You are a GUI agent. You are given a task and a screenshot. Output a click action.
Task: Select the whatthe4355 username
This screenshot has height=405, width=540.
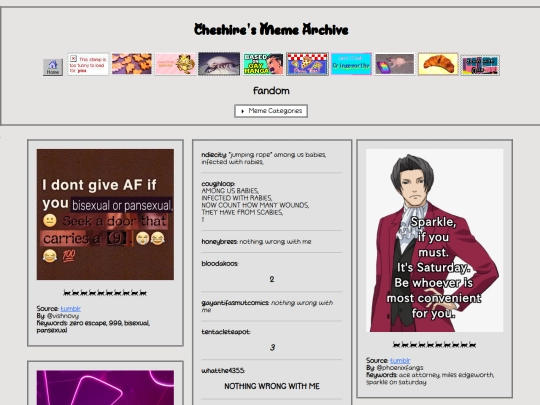pos(223,371)
